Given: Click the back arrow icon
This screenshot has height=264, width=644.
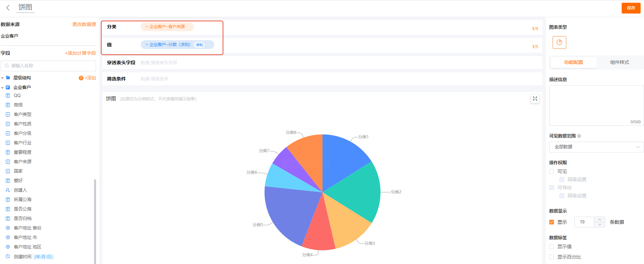Looking at the screenshot, I should point(8,8).
